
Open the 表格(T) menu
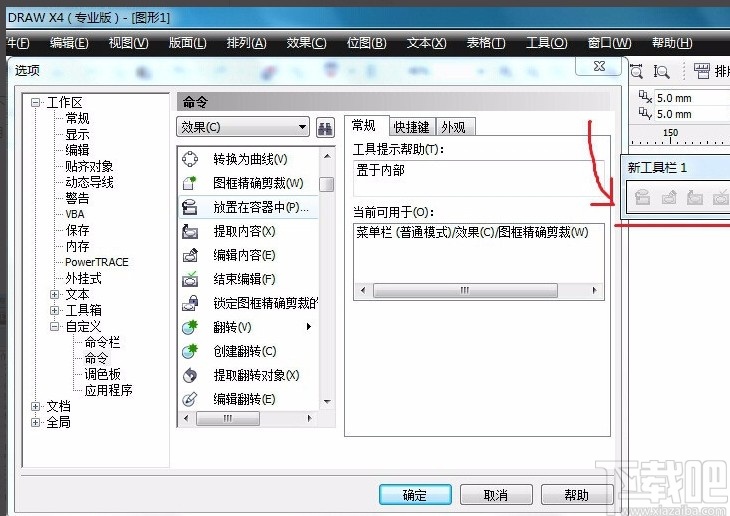[x=486, y=43]
